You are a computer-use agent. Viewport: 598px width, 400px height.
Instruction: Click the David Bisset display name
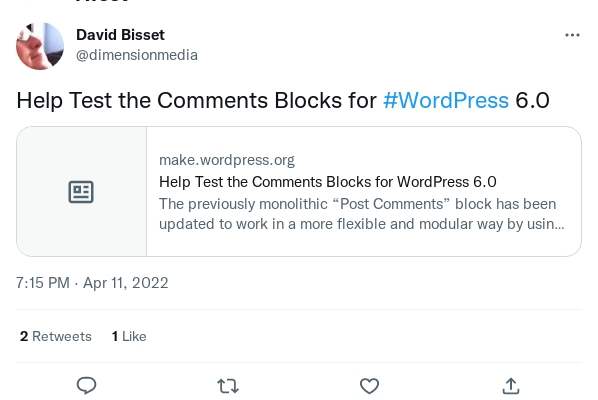(120, 35)
